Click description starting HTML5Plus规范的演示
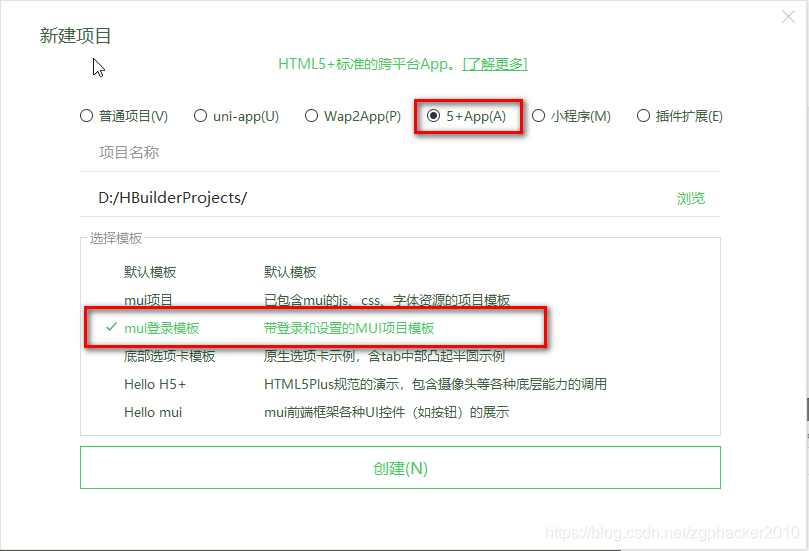 (x=435, y=384)
